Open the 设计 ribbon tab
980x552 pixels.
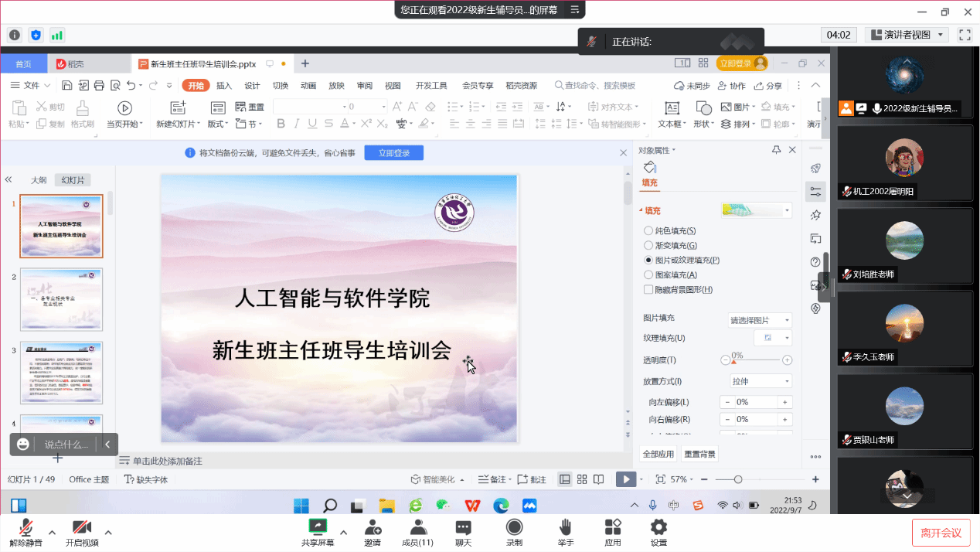252,86
